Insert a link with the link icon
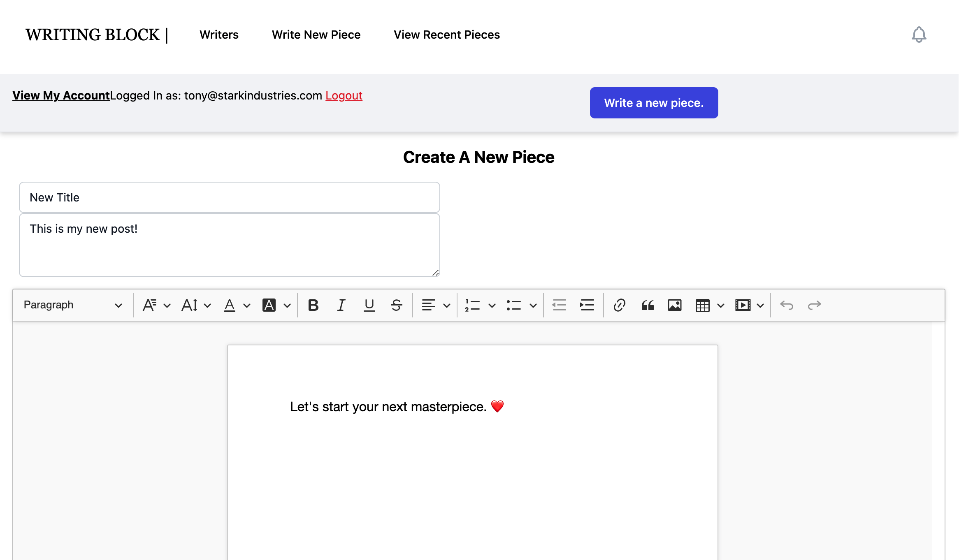 (x=619, y=305)
